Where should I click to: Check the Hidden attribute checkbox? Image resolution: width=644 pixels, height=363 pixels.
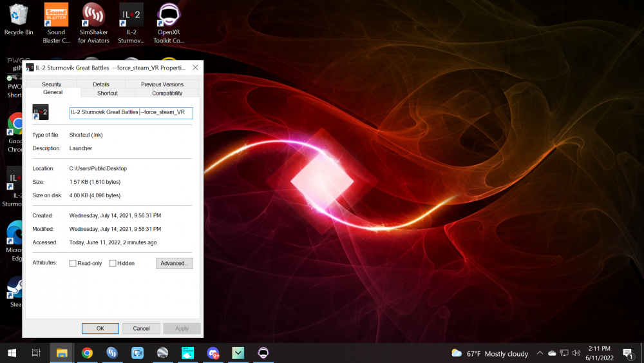(x=113, y=263)
